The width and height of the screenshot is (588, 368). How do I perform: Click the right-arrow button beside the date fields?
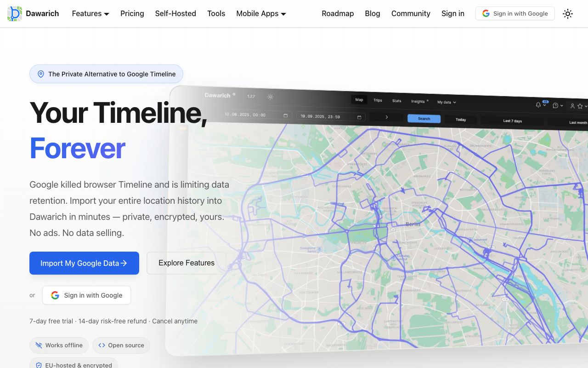(x=386, y=117)
